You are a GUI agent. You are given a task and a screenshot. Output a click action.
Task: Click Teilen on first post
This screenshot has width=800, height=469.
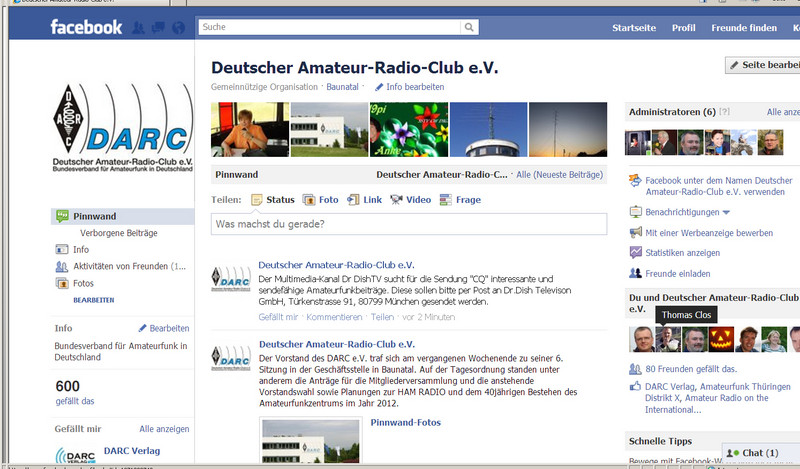(382, 317)
